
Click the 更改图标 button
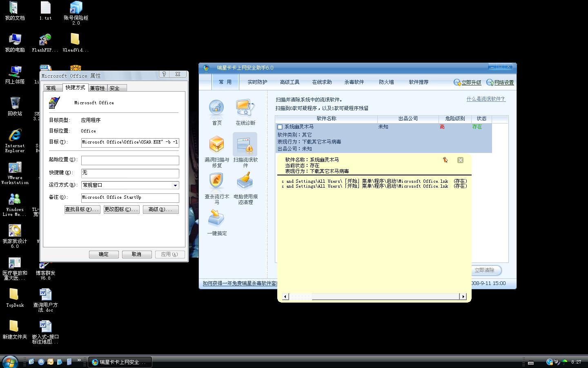click(121, 209)
